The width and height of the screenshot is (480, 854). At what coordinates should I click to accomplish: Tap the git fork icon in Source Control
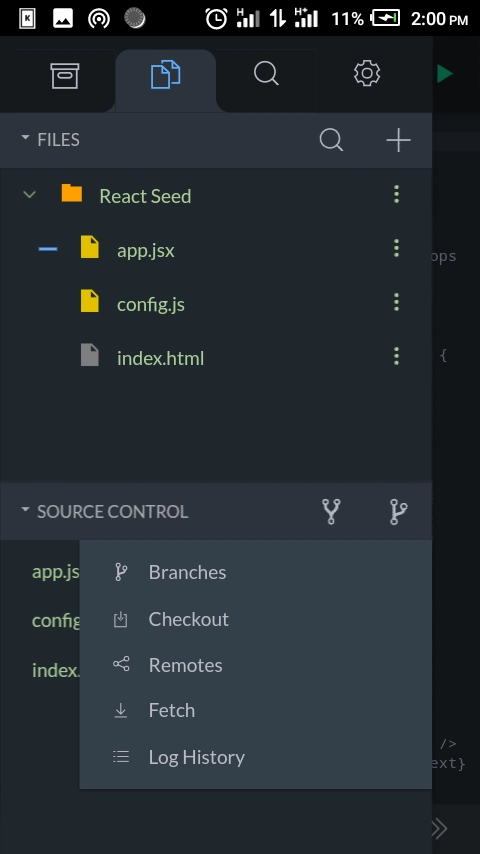coord(331,511)
